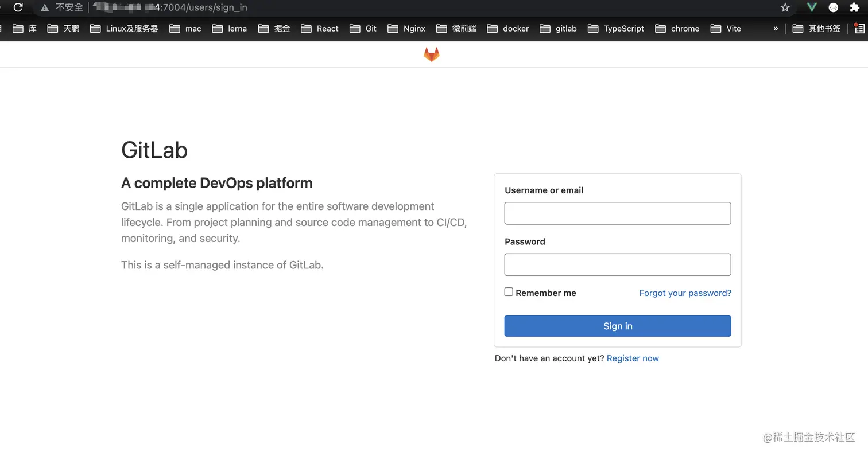
Task: Open the chrome bookmark folder
Action: (677, 28)
